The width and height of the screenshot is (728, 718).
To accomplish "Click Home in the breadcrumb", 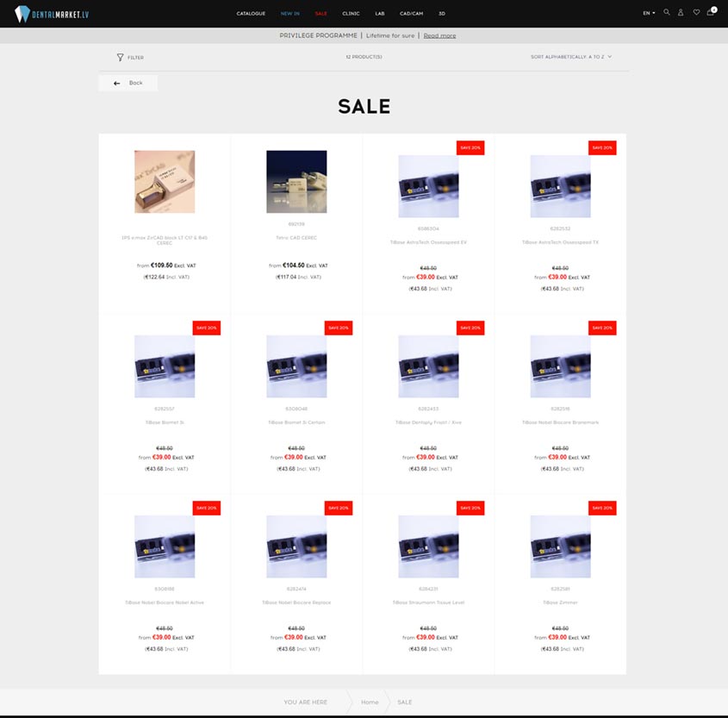I will click(370, 702).
